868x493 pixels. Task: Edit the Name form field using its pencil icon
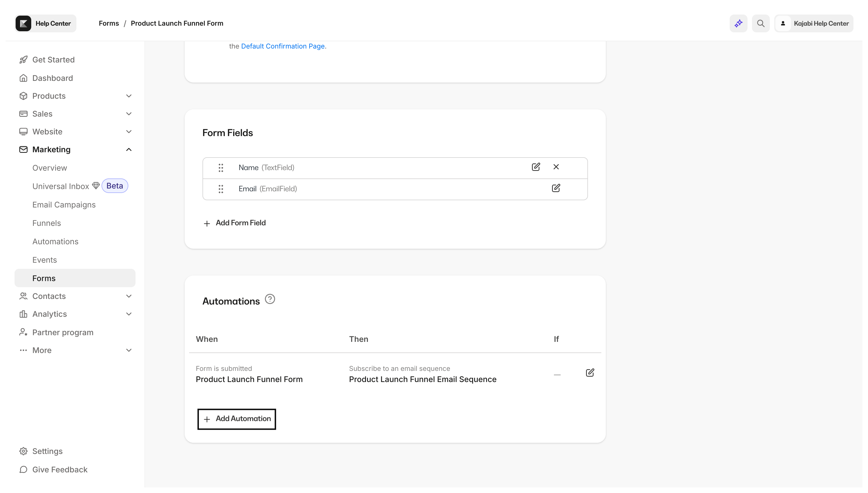click(536, 167)
